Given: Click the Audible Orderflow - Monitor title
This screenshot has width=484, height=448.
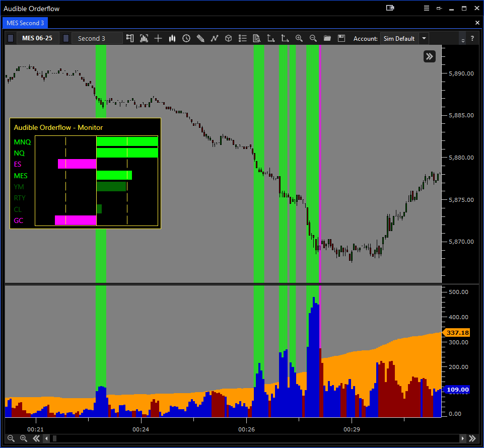Looking at the screenshot, I should (x=58, y=127).
